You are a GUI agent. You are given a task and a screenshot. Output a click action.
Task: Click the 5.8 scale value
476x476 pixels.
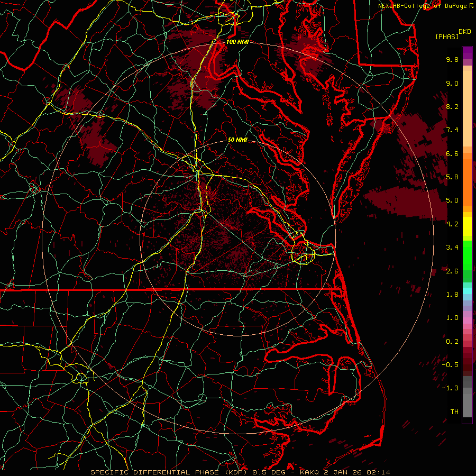(x=452, y=177)
